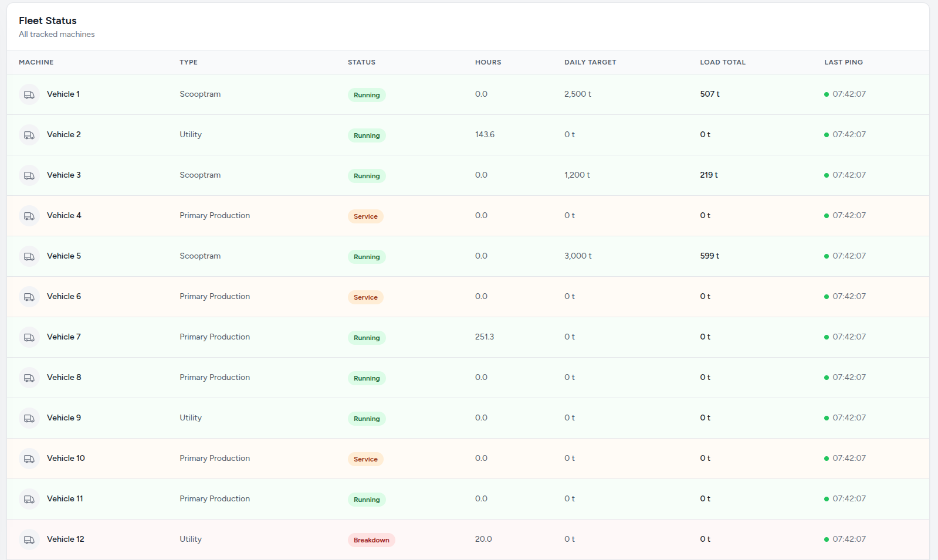Select the Vehicle 2 name
The image size is (938, 560).
click(64, 134)
